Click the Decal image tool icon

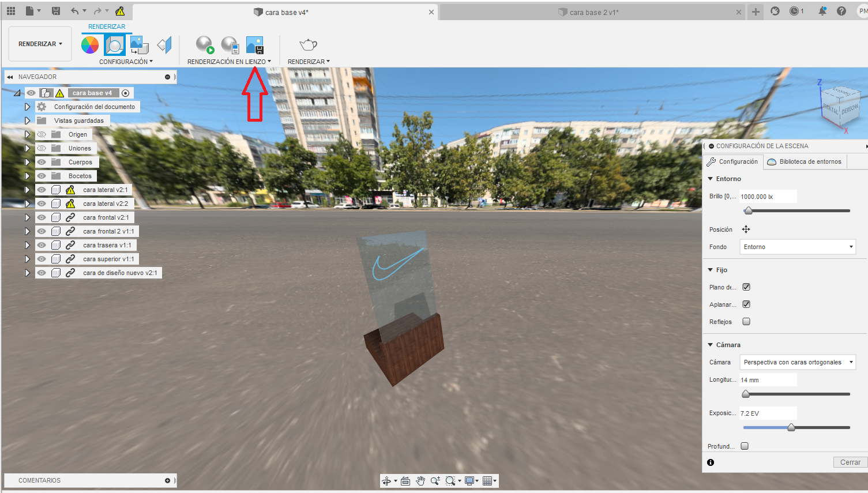139,45
